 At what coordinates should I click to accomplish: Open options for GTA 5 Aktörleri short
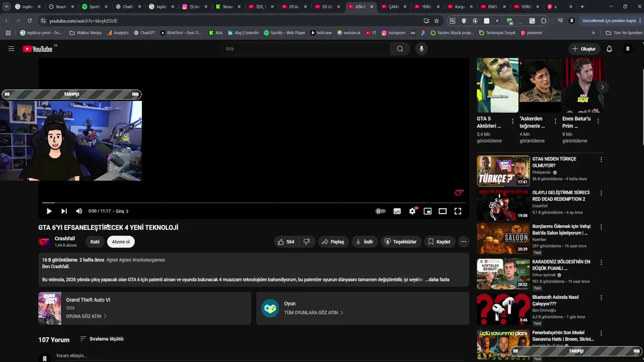pyautogui.click(x=513, y=121)
